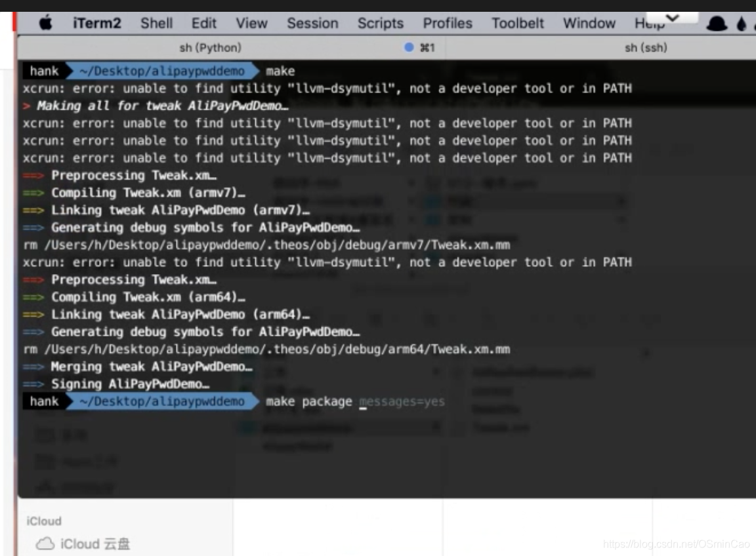Click the ⌘1 shortcut label on tab

click(427, 48)
